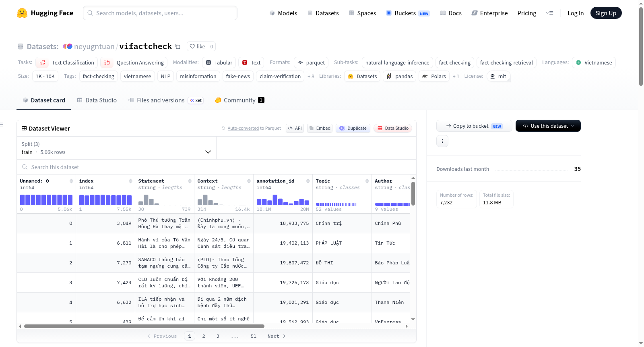This screenshot has height=347, width=644.
Task: Sort the Unnamed: 0 column
Action: 71,181
